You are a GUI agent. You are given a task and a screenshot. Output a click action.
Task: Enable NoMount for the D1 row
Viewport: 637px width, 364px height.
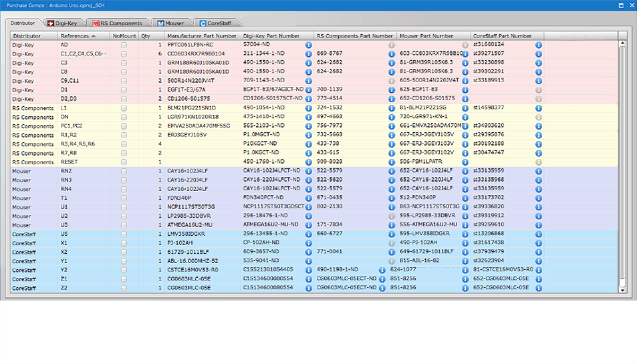(124, 89)
